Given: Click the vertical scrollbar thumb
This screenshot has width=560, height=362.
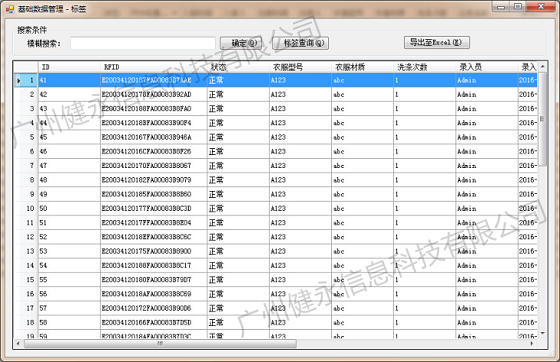Looking at the screenshot, I should point(542,119).
